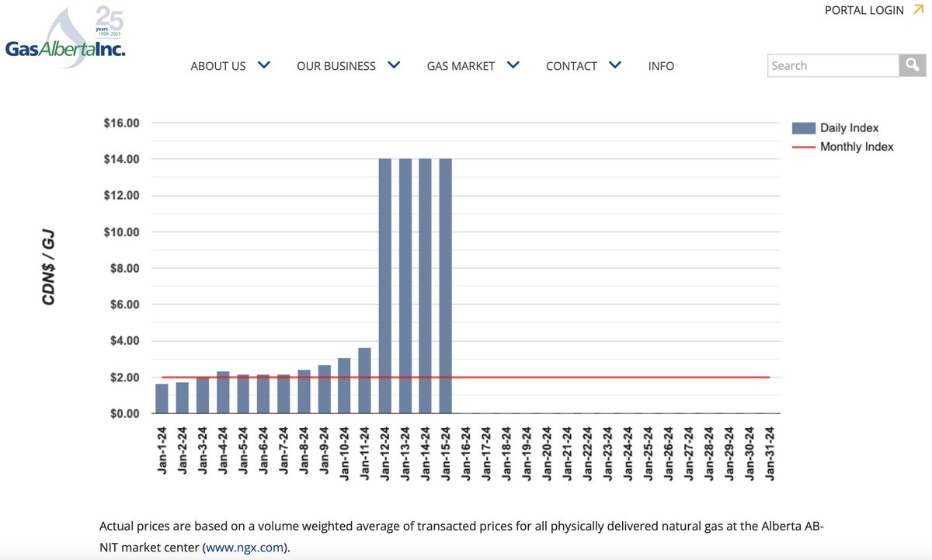Click the Jan-12-24 tall bar
This screenshot has height=560, width=932.
pyautogui.click(x=385, y=286)
